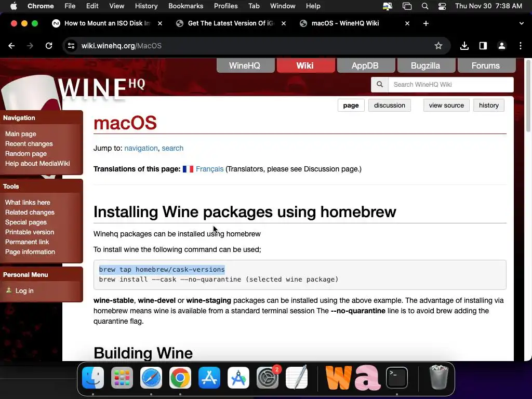This screenshot has height=399, width=532.
Task: Open 'Recent changes' sidebar link
Action: tap(29, 144)
